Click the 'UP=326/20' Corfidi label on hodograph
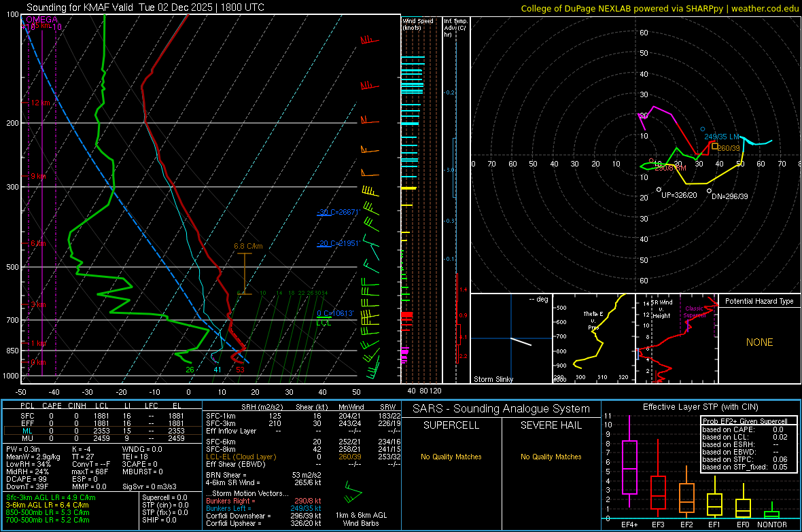This screenshot has width=802, height=532. 679,196
